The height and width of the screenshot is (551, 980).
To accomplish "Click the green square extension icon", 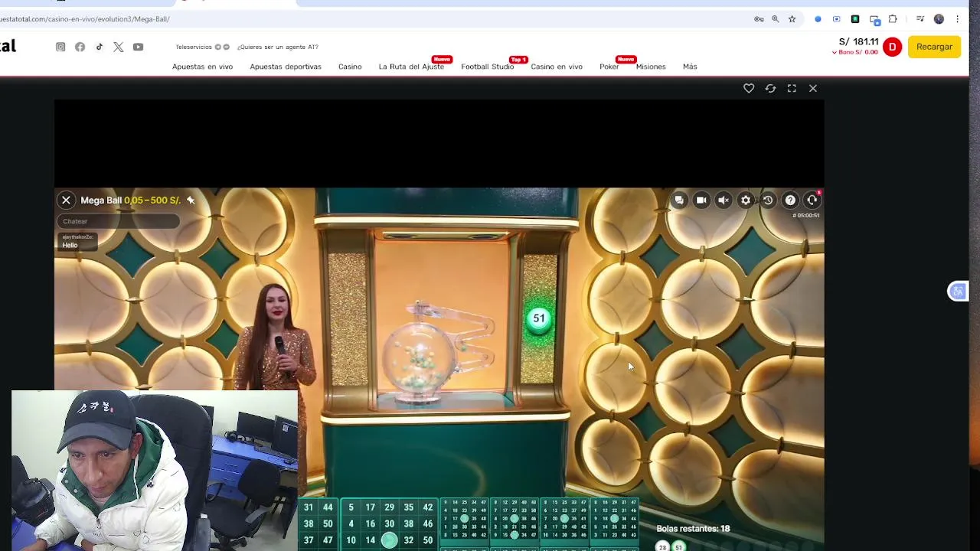I will pyautogui.click(x=855, y=19).
